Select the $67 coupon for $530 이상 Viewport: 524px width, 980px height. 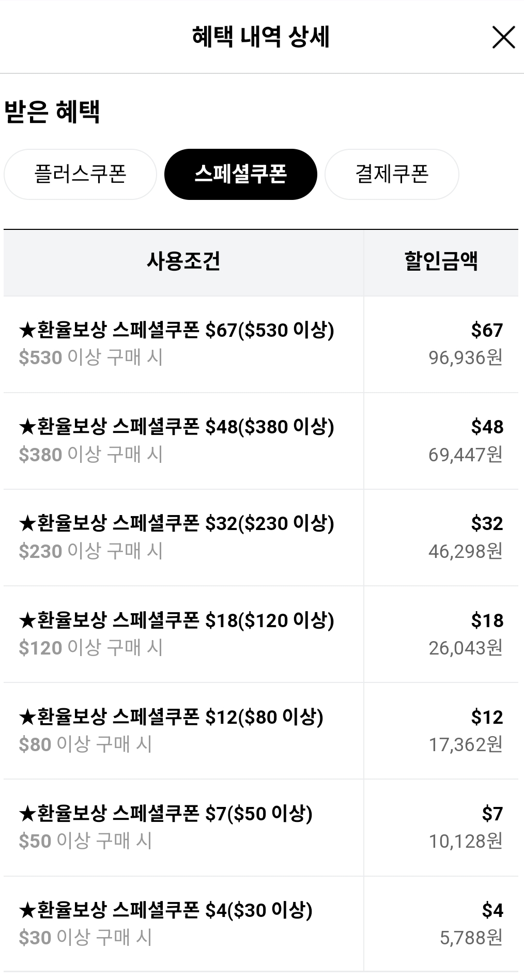tap(176, 331)
